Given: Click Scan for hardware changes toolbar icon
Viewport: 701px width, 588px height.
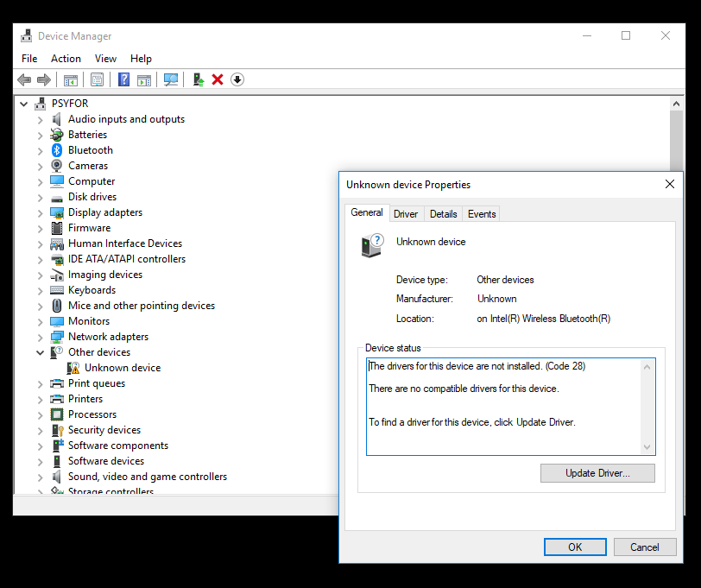Looking at the screenshot, I should tap(171, 79).
